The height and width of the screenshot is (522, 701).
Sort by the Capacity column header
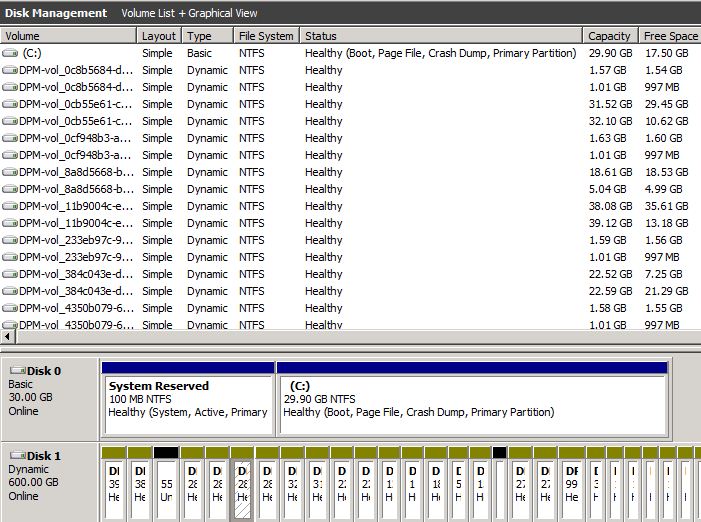click(611, 36)
